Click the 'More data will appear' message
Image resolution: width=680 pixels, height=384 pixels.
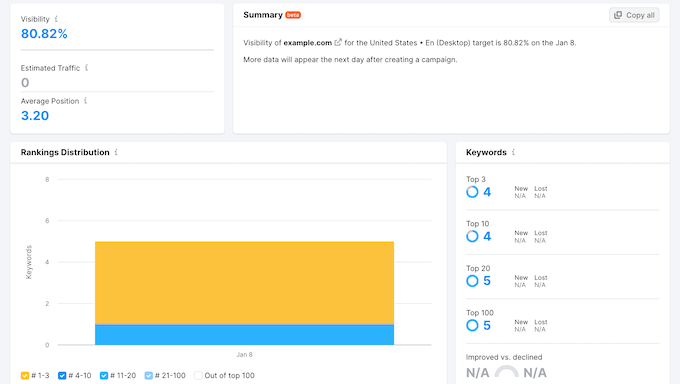350,60
